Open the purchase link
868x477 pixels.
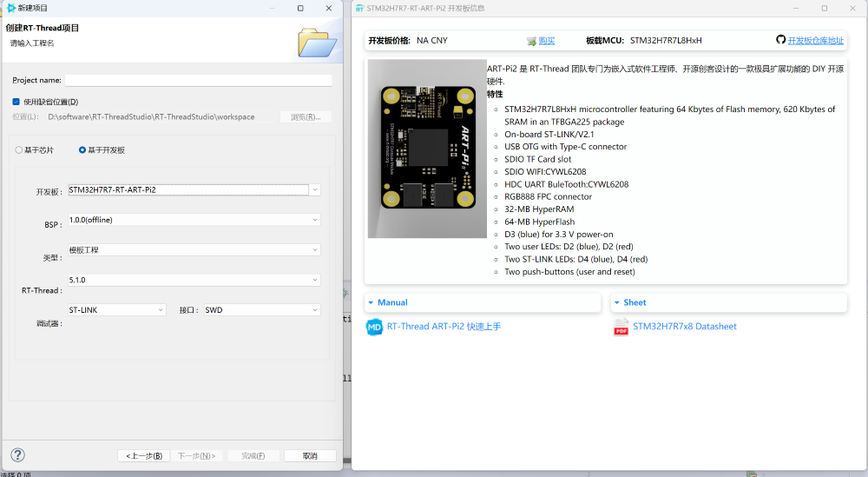(546, 41)
